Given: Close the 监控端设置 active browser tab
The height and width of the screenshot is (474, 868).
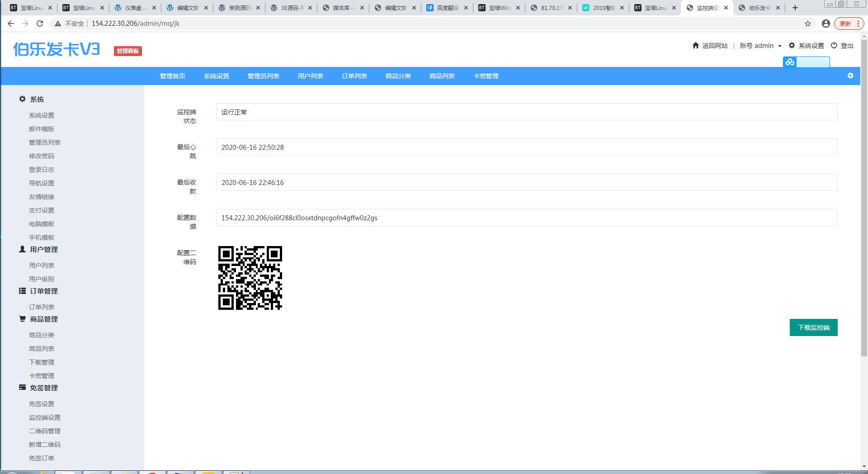Looking at the screenshot, I should coord(726,8).
